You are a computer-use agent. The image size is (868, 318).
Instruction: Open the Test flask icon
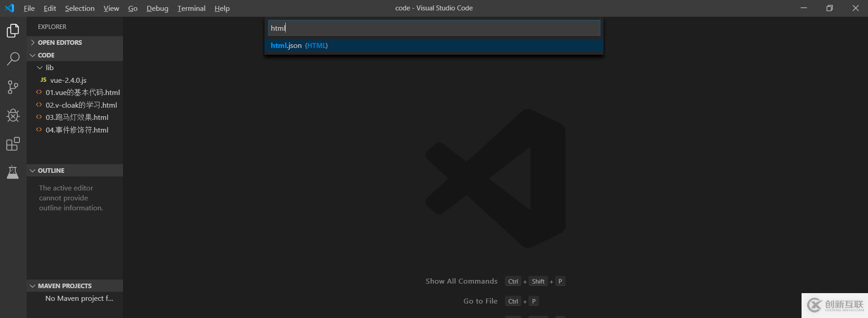13,172
